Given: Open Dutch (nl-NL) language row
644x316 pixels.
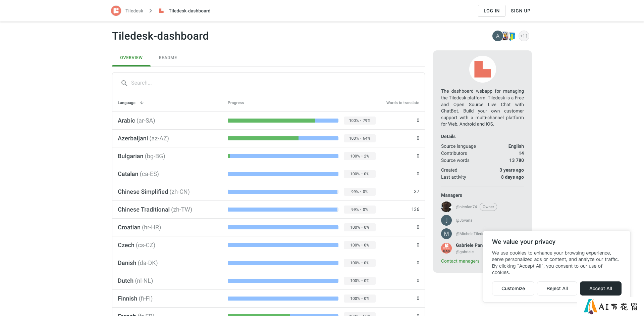Looking at the screenshot, I should 268,281.
